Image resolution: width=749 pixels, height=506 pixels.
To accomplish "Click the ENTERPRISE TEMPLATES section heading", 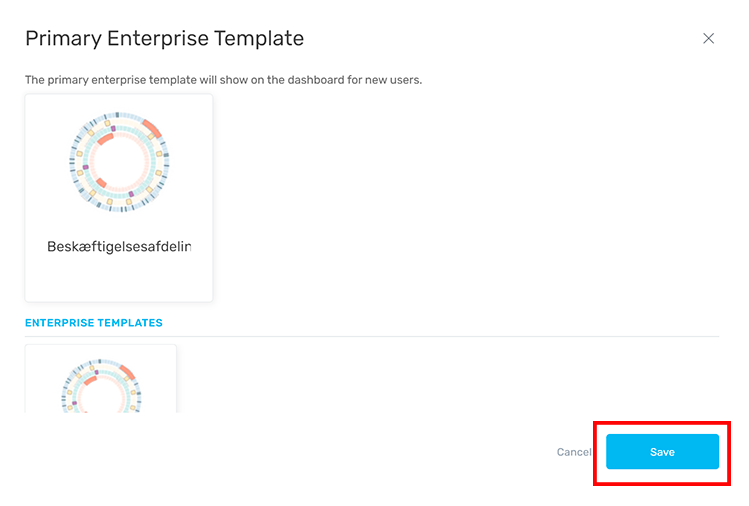I will pos(94,323).
